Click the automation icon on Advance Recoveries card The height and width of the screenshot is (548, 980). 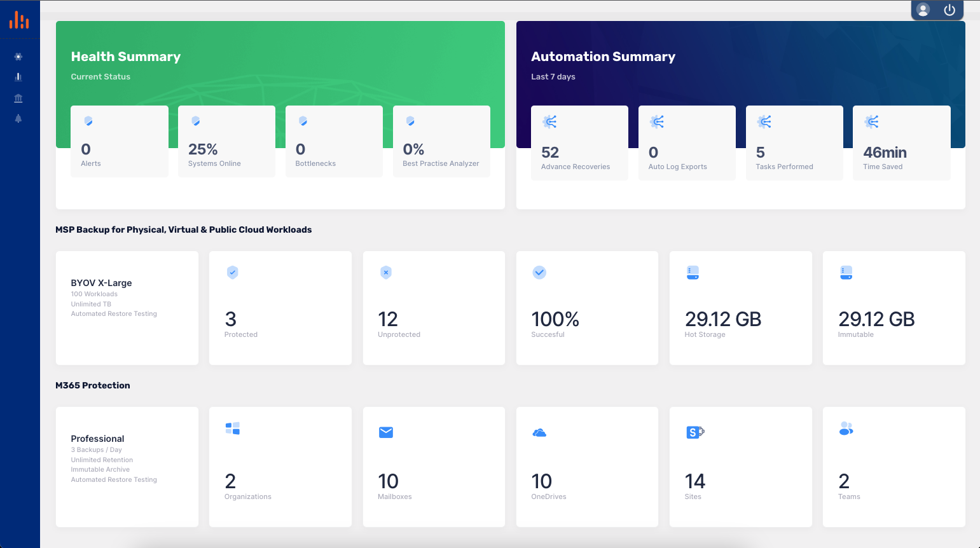click(549, 121)
